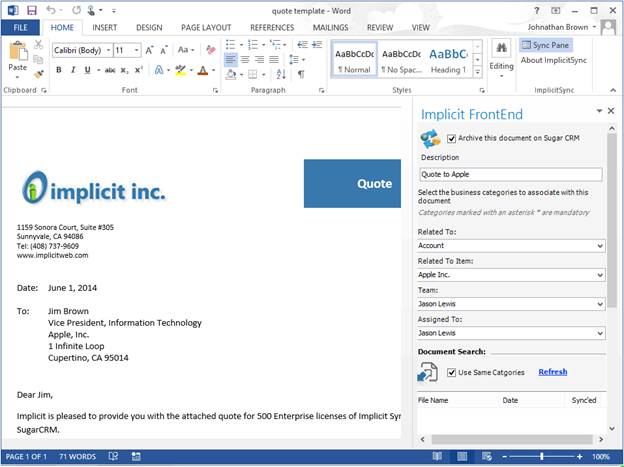Image resolution: width=624 pixels, height=467 pixels.
Task: Click the Paste icon in Clipboard group
Action: (18, 59)
